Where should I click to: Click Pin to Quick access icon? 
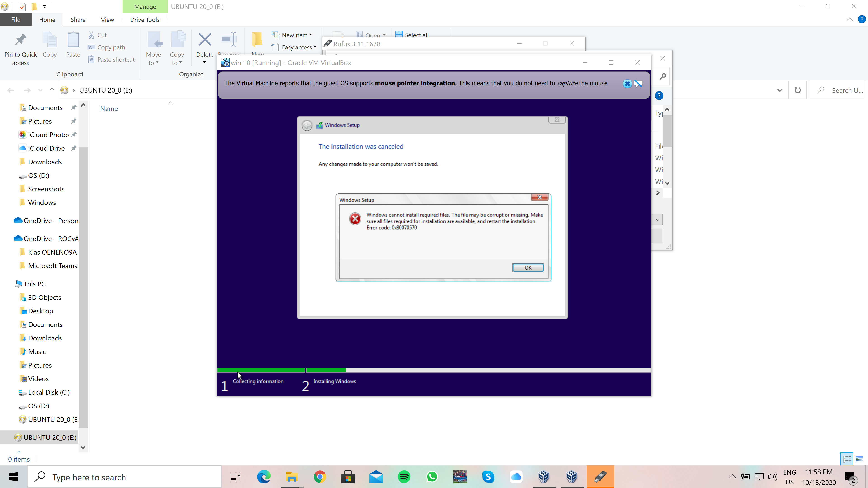(21, 40)
